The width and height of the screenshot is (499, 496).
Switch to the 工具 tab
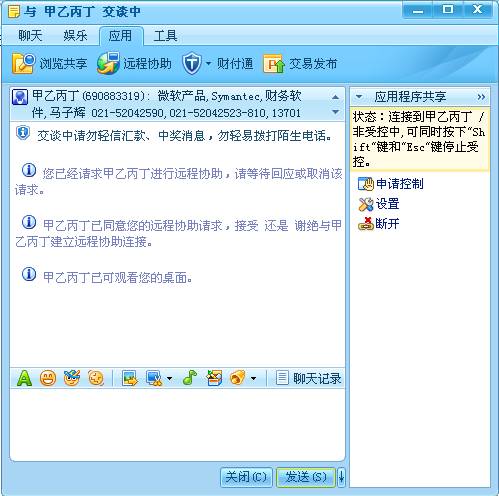tap(165, 36)
